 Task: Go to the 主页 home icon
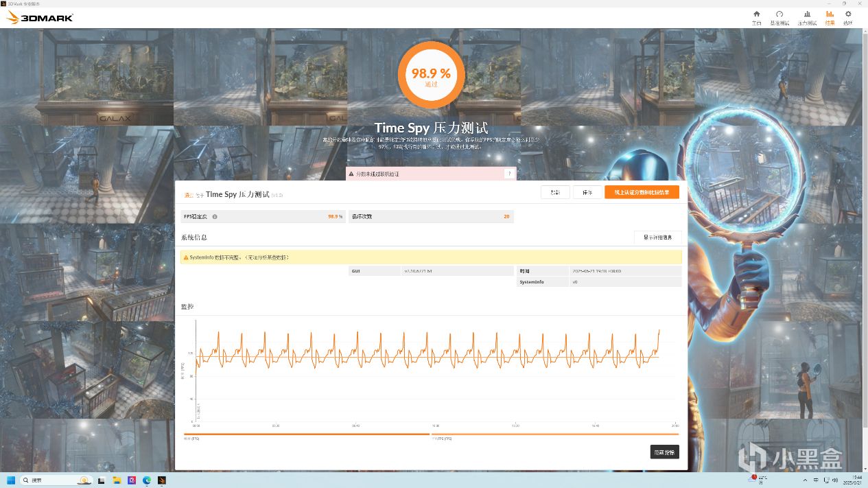tap(756, 14)
